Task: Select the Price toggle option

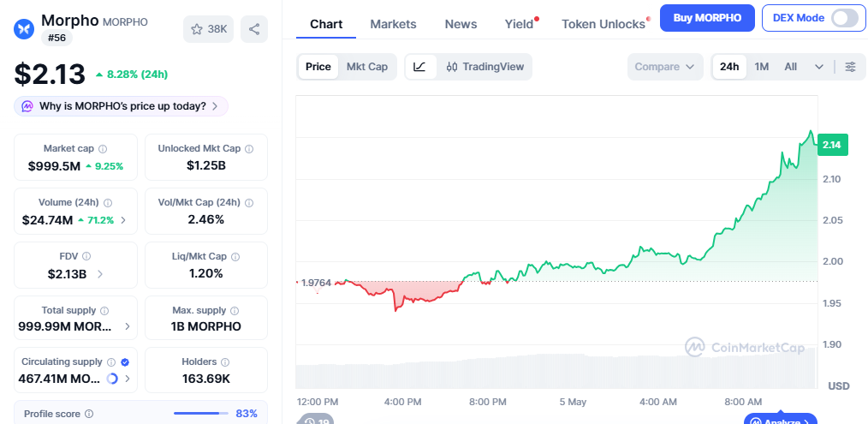Action: pyautogui.click(x=318, y=67)
